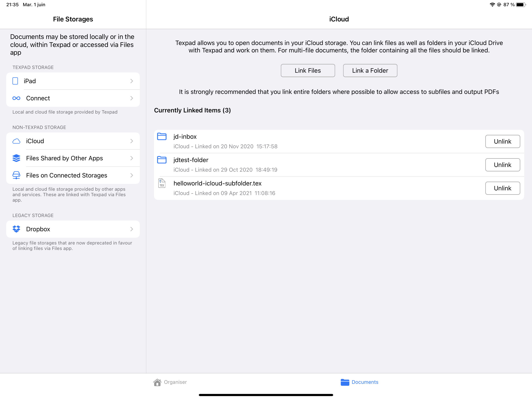The image size is (532, 399).
Task: Click the Link Files button
Action: click(308, 70)
